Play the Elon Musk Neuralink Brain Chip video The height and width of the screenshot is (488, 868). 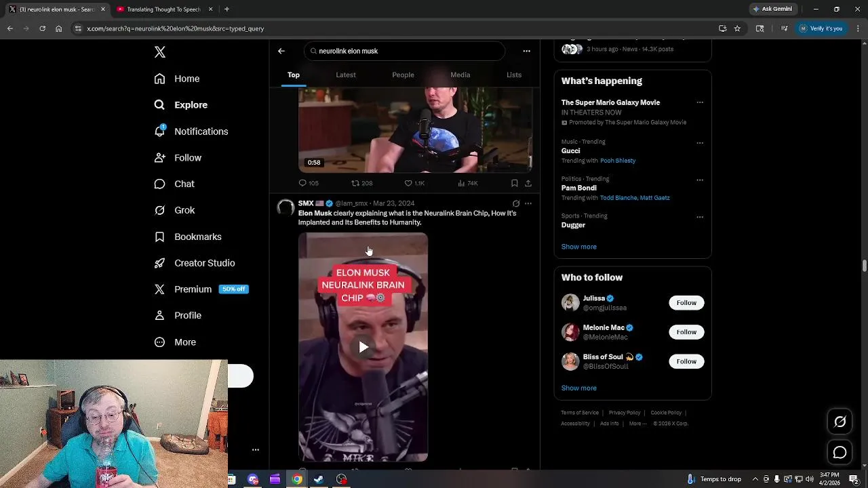coord(363,347)
